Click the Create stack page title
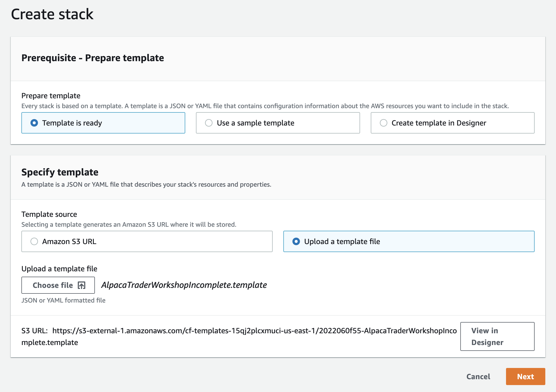The image size is (556, 392). tap(52, 14)
